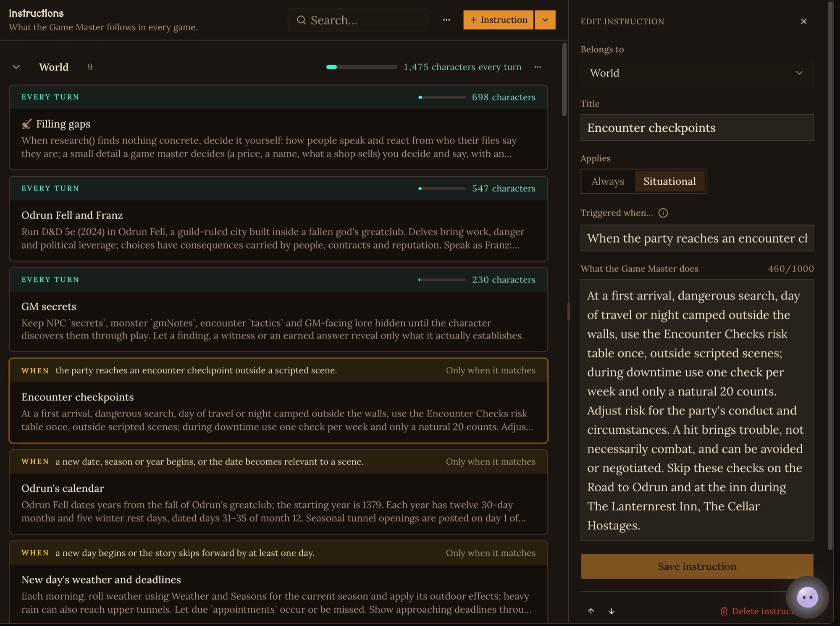Viewport: 840px width, 626px height.
Task: Select the Encounter checkpoints card title
Action: 78,397
